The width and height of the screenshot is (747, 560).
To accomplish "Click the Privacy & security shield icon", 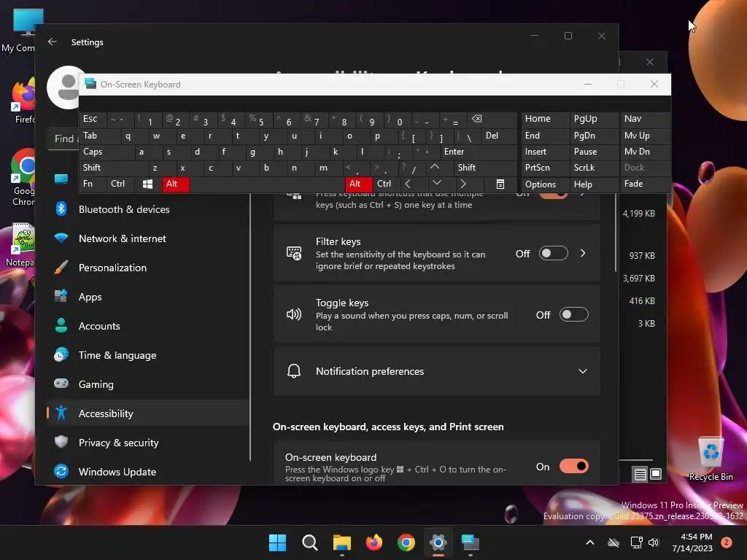I will pyautogui.click(x=61, y=443).
